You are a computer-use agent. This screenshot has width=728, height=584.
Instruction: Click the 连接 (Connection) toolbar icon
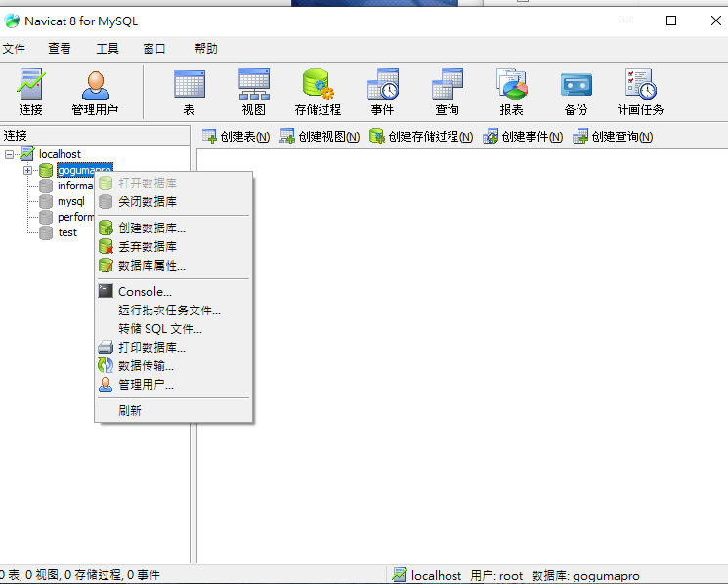30,92
